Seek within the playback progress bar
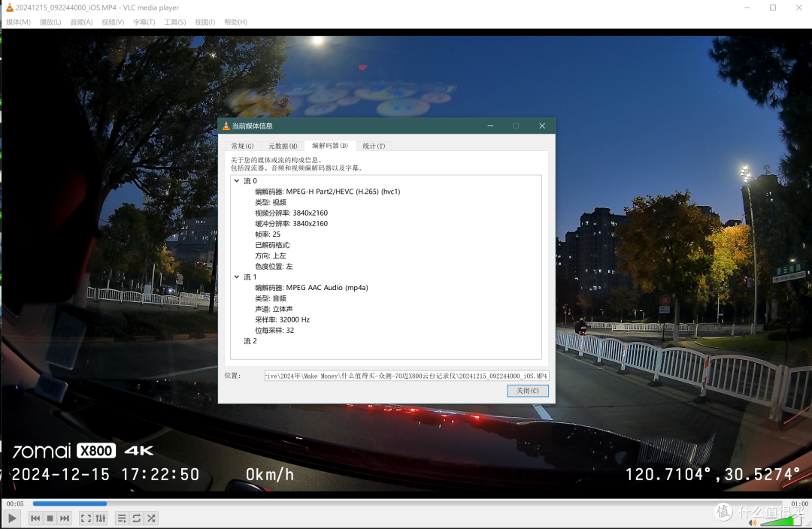Image resolution: width=812 pixels, height=529 pixels. click(407, 503)
